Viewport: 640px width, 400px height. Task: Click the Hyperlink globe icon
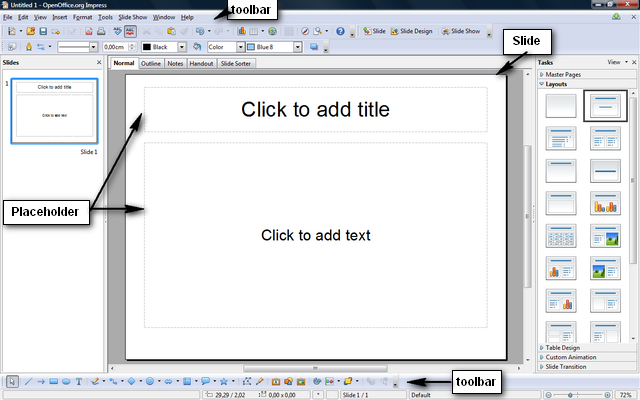click(272, 31)
